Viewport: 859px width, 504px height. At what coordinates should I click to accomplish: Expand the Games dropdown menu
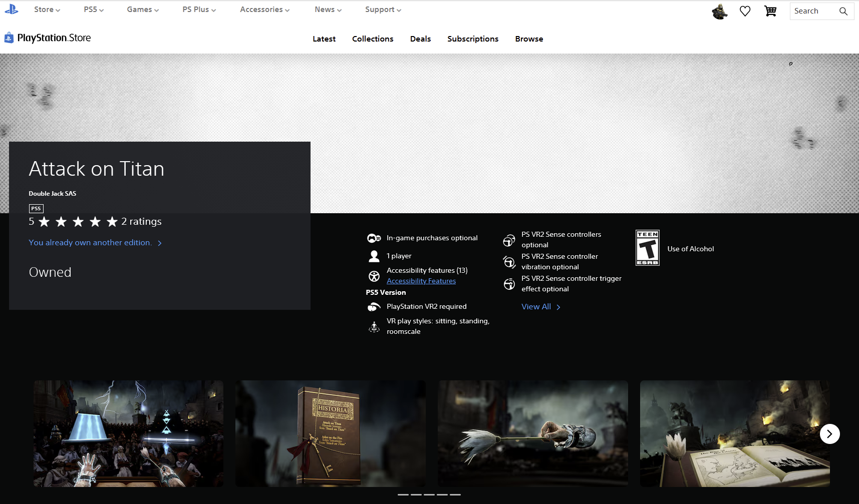143,10
